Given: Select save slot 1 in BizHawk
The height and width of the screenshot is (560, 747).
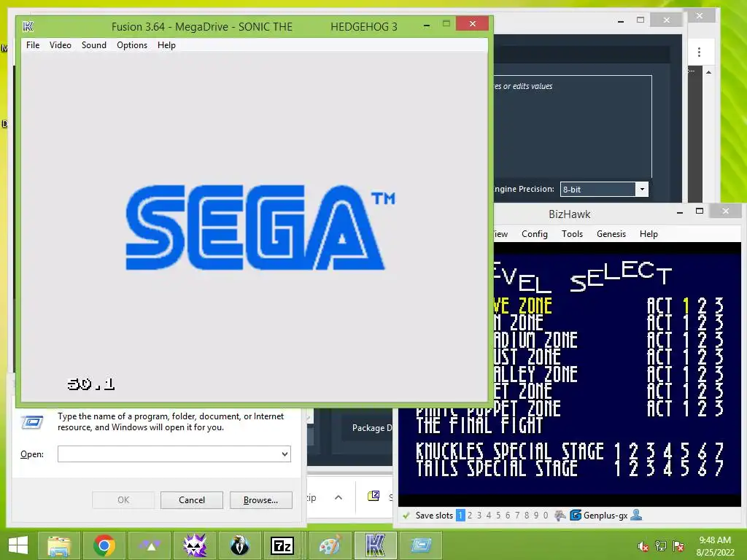Looking at the screenshot, I should click(x=460, y=516).
